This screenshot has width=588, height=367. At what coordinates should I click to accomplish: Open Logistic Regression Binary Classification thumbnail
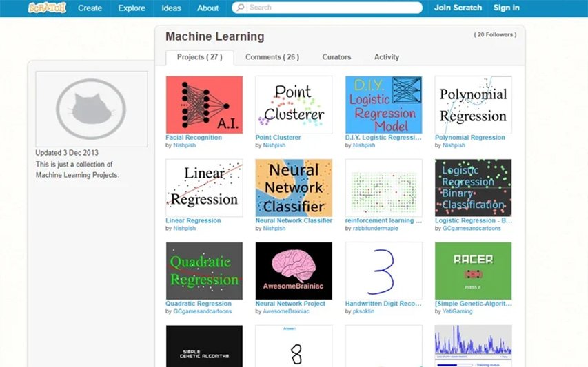[x=474, y=188]
